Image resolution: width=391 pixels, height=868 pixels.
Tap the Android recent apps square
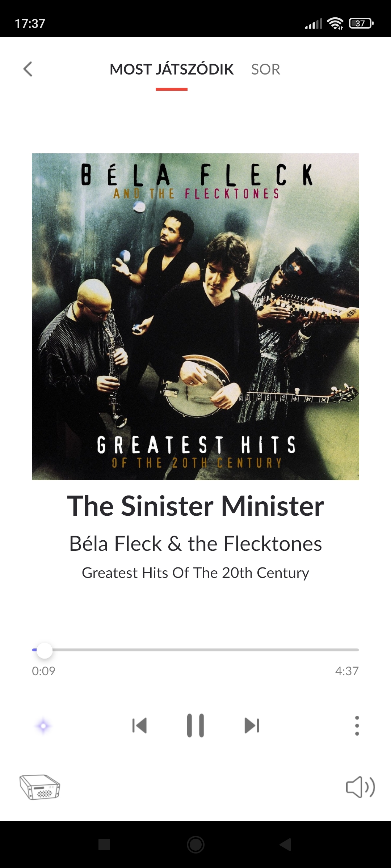(x=104, y=845)
